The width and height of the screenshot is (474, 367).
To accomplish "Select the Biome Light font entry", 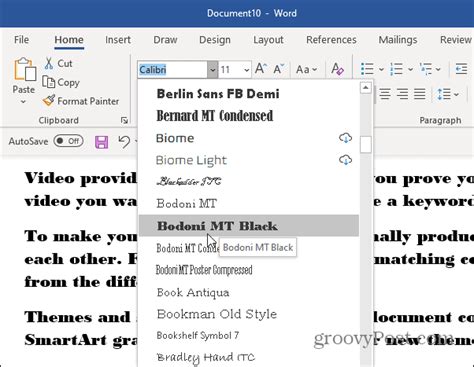I will click(249, 160).
